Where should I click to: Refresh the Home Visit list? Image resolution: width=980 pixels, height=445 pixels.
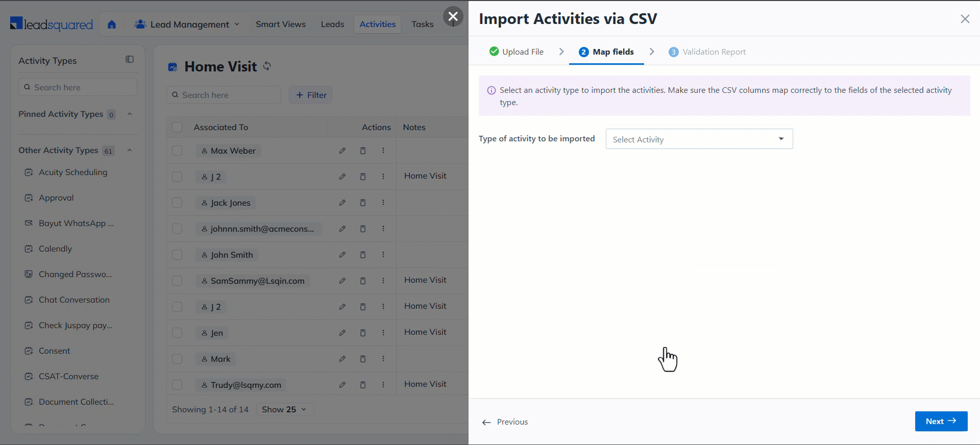coord(267,66)
